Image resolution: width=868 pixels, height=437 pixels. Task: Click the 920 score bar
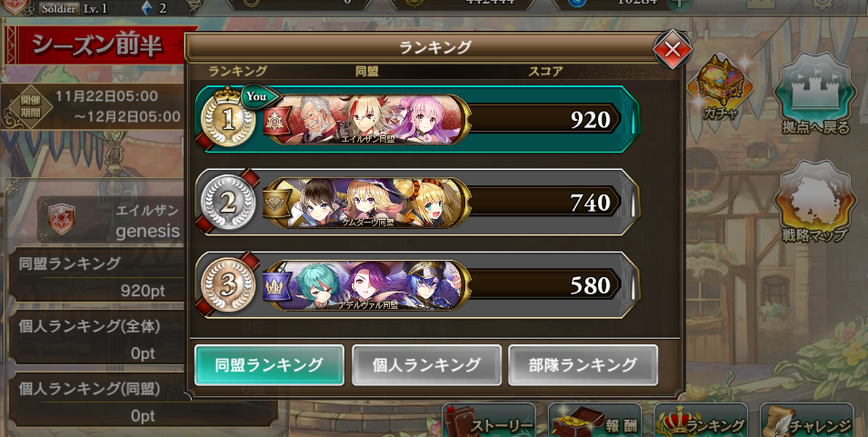point(545,119)
